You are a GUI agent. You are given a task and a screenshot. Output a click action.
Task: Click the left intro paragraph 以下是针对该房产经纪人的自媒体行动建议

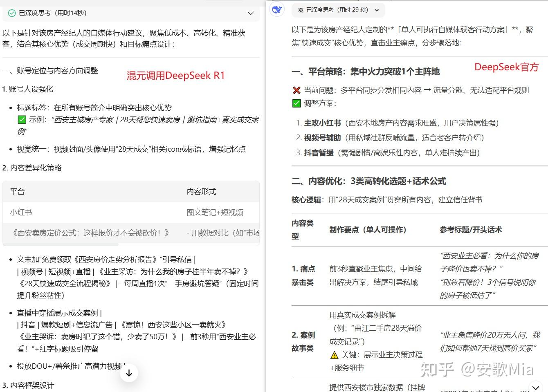click(x=124, y=38)
